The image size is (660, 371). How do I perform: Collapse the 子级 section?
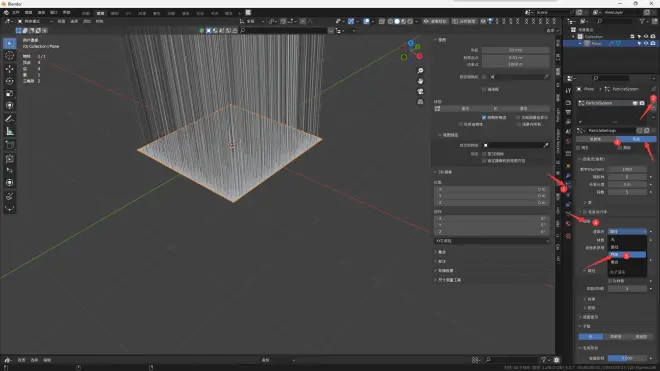pos(585,326)
